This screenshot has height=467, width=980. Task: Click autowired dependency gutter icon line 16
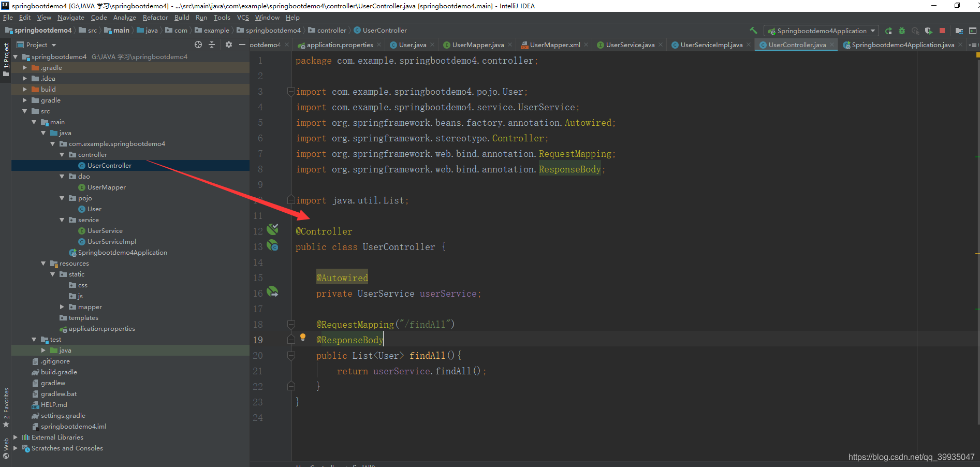[x=273, y=292]
